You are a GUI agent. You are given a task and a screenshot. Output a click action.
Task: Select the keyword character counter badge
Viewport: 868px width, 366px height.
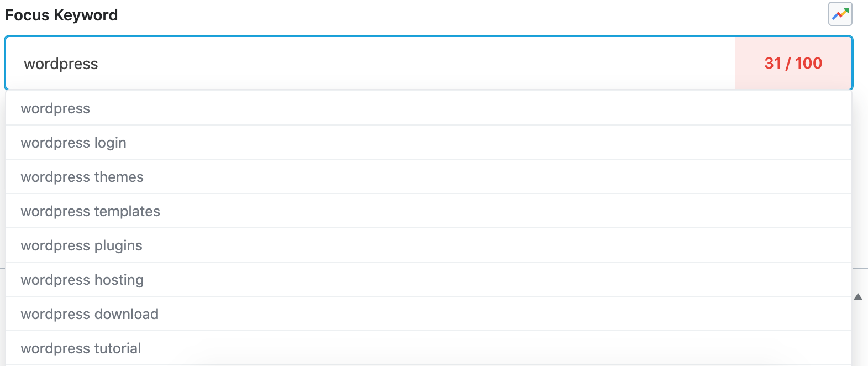pyautogui.click(x=793, y=63)
